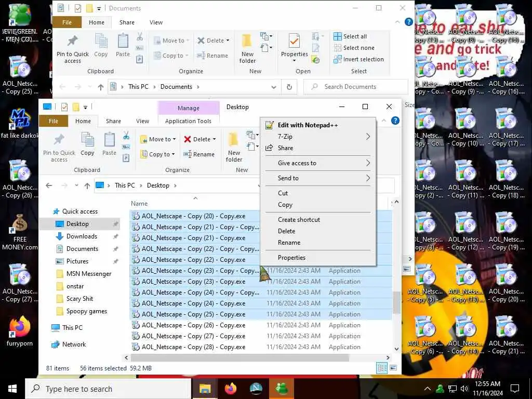Open File tab in Documents window
The width and height of the screenshot is (532, 399).
67,22
